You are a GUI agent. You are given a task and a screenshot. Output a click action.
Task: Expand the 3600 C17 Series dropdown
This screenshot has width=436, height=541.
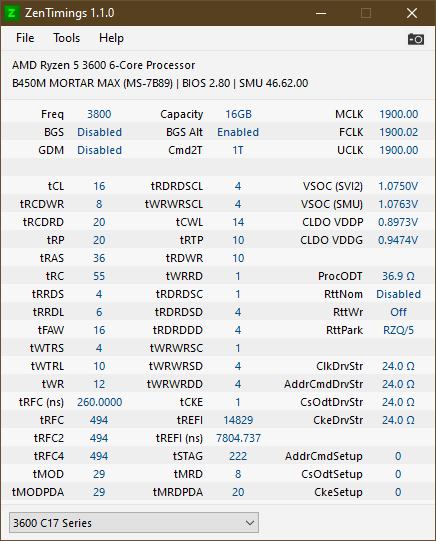pos(134,523)
